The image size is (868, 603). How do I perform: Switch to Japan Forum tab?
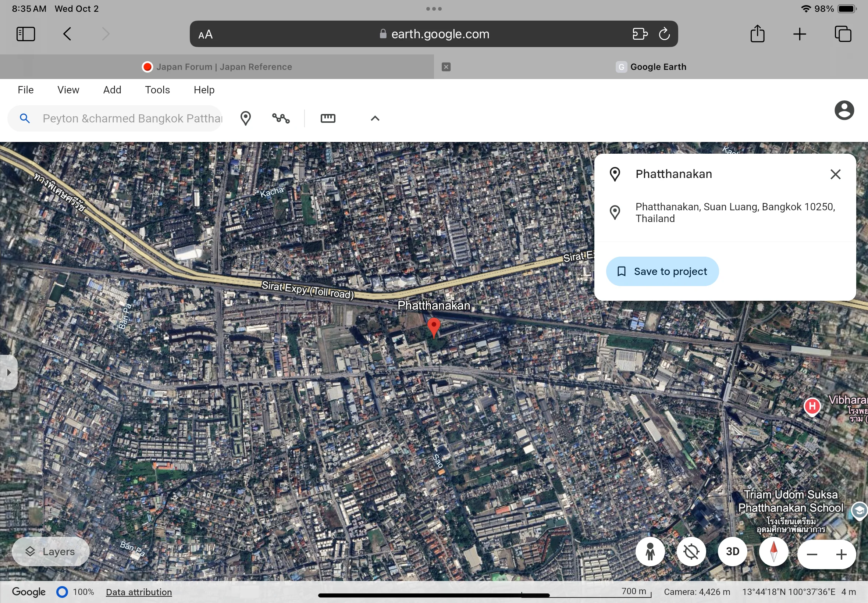tap(217, 67)
